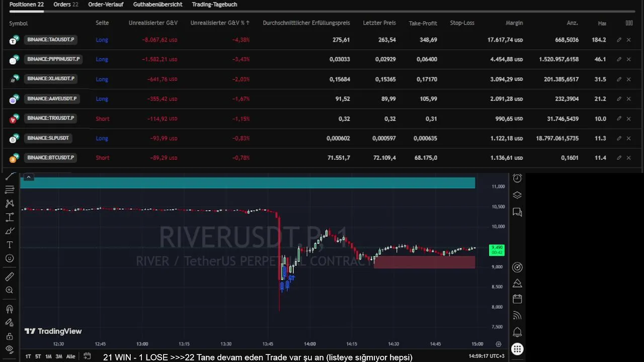644x362 pixels.
Task: Set the chart range to 5T
Action: [x=38, y=356]
